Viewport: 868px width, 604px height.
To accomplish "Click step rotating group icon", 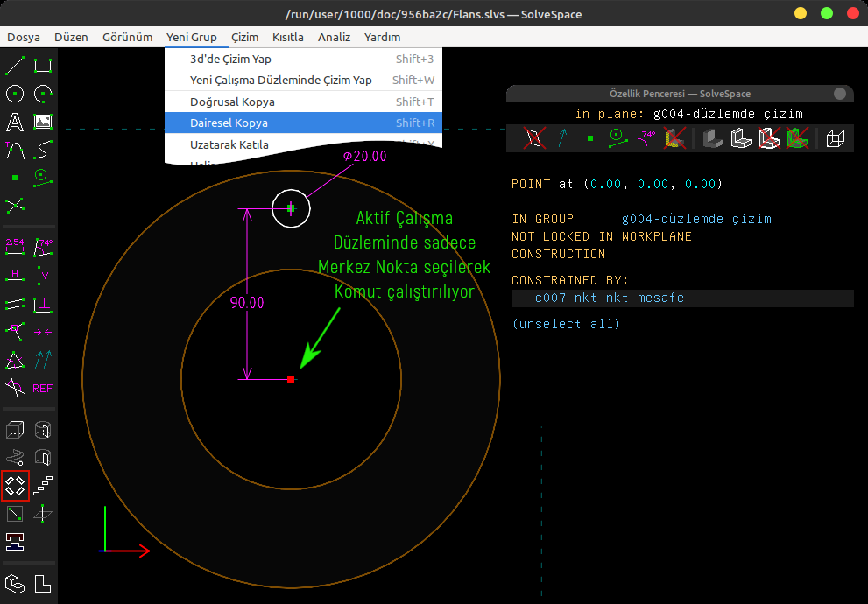I will tap(15, 486).
